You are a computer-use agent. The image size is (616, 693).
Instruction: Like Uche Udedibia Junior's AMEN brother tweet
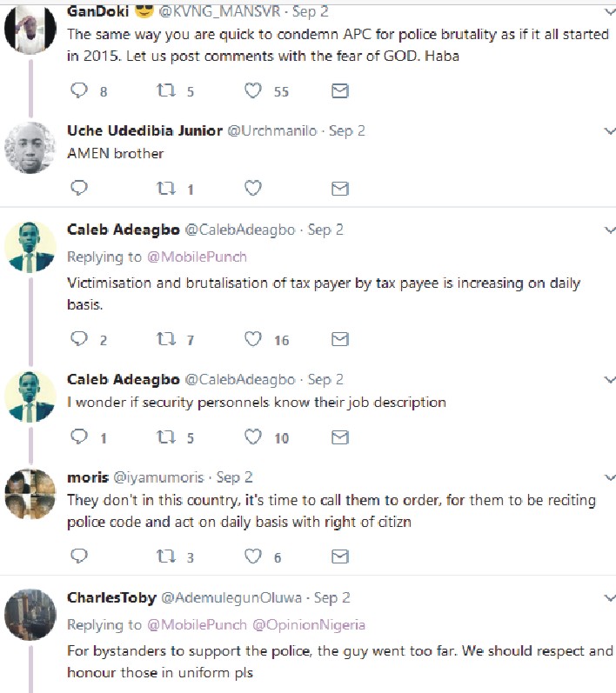[253, 188]
